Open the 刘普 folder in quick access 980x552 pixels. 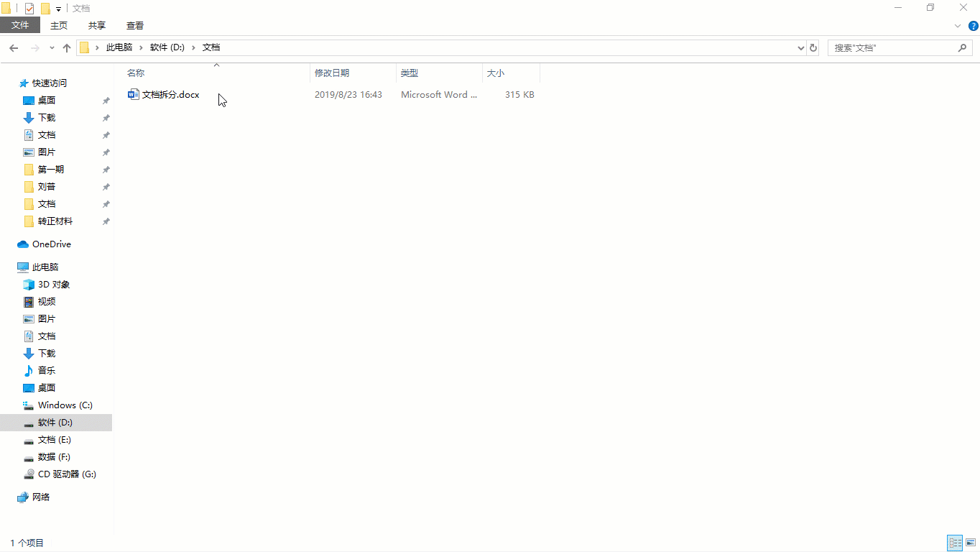click(x=47, y=187)
